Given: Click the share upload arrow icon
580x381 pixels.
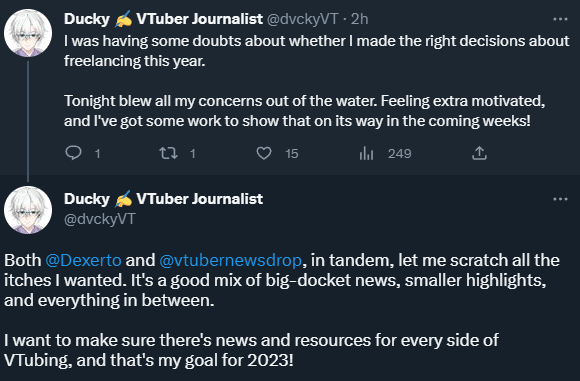Looking at the screenshot, I should (x=479, y=153).
